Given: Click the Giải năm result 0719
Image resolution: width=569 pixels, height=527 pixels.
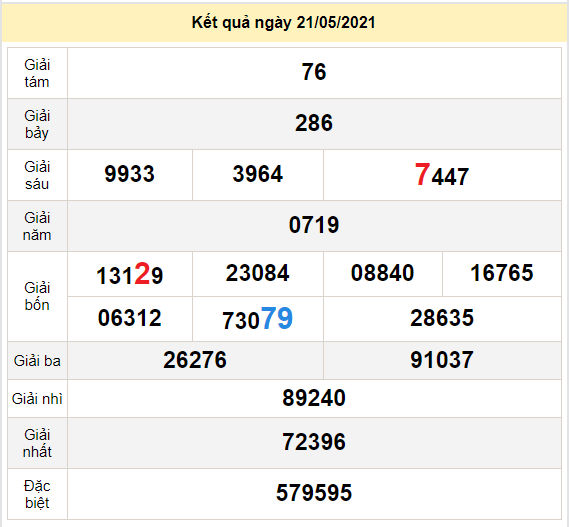Looking at the screenshot, I should tap(314, 225).
